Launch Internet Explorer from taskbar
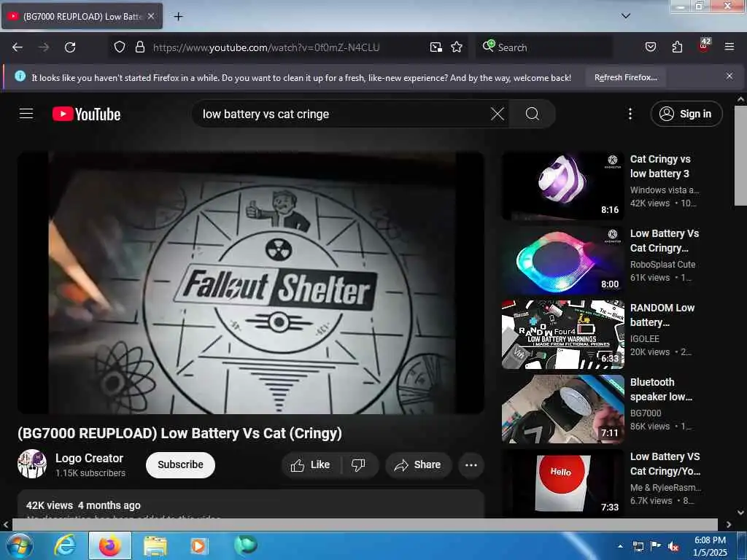The image size is (747, 560). [x=64, y=545]
